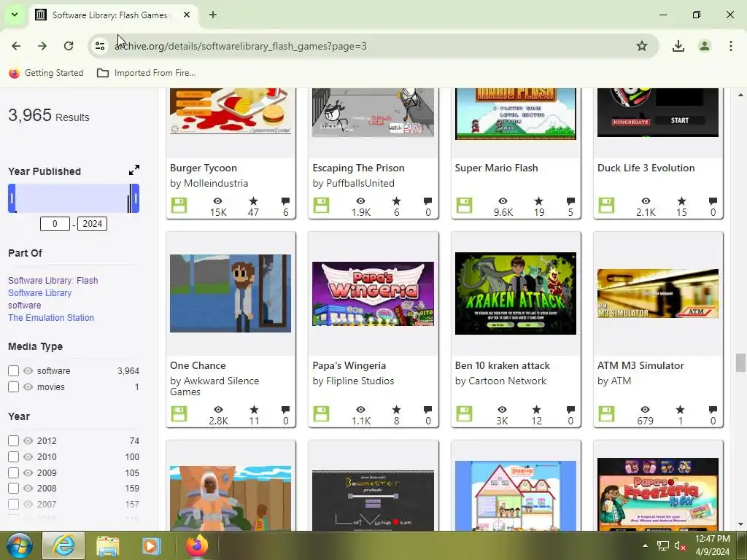Check the 2008 year checkbox
The height and width of the screenshot is (560, 747).
point(13,488)
